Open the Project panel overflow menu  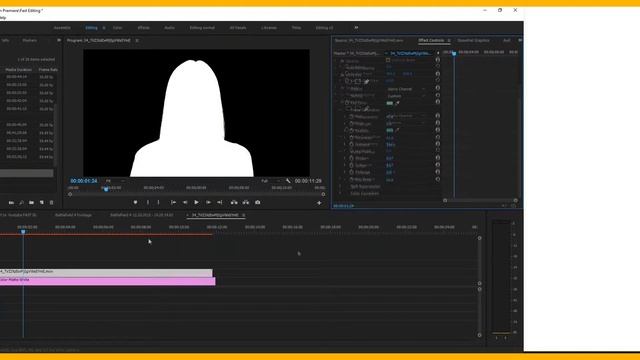click(59, 40)
